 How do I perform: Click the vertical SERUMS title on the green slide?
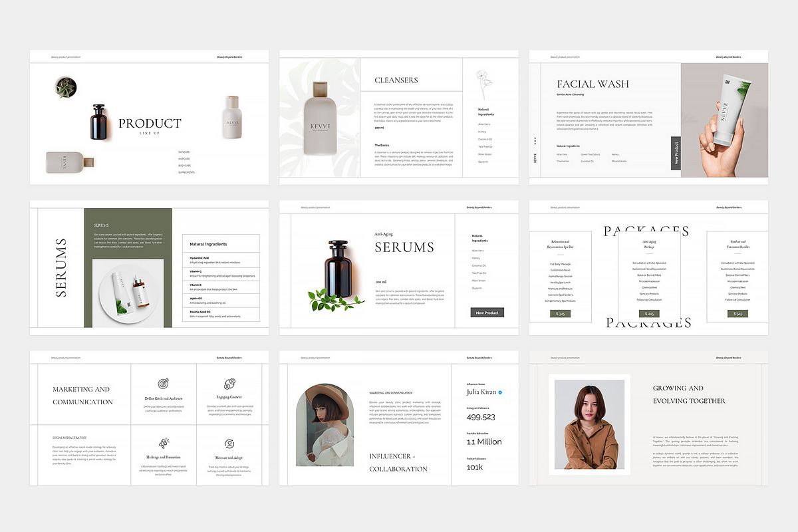tap(61, 267)
